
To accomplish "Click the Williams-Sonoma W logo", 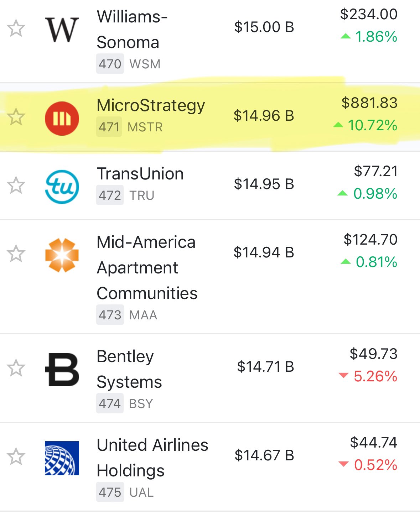I will coord(62,30).
